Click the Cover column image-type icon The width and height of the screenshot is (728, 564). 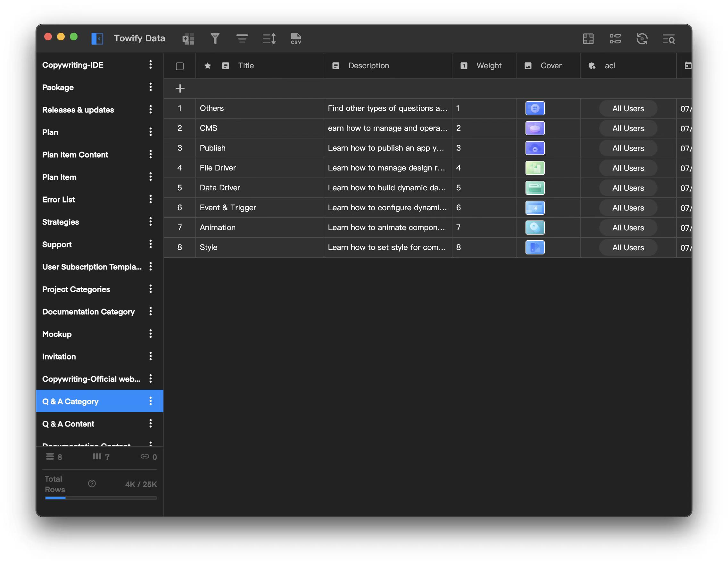528,66
